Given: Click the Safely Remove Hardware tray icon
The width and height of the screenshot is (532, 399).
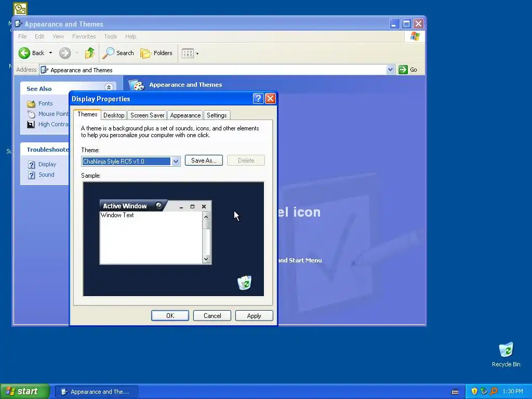Looking at the screenshot, I should point(484,392).
